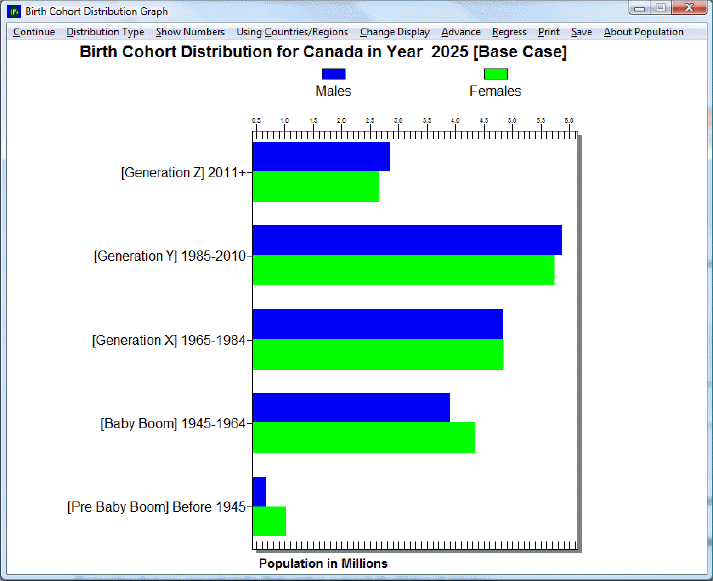The image size is (713, 581).
Task: Click the blue Generation Z males bar
Action: click(321, 156)
